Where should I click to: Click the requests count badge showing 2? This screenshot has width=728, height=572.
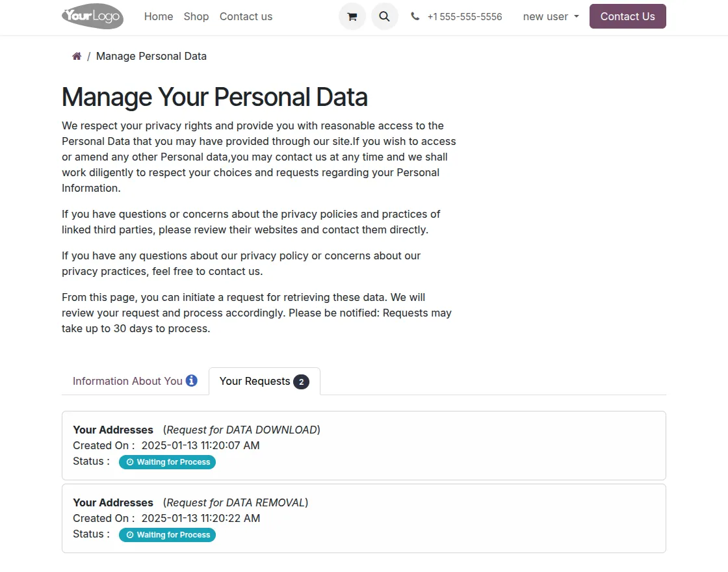tap(301, 382)
